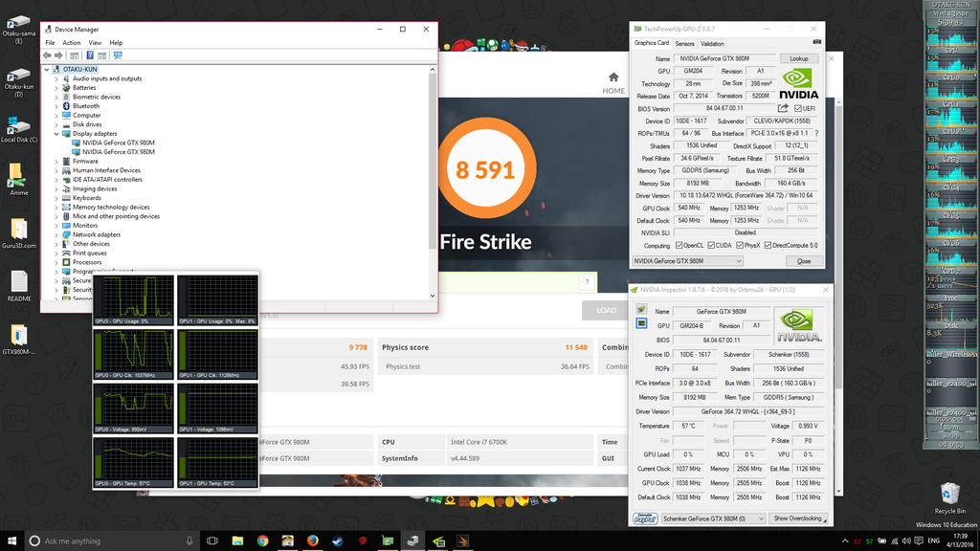Select the Processors tree item
This screenshot has height=551, width=980.
click(x=87, y=262)
